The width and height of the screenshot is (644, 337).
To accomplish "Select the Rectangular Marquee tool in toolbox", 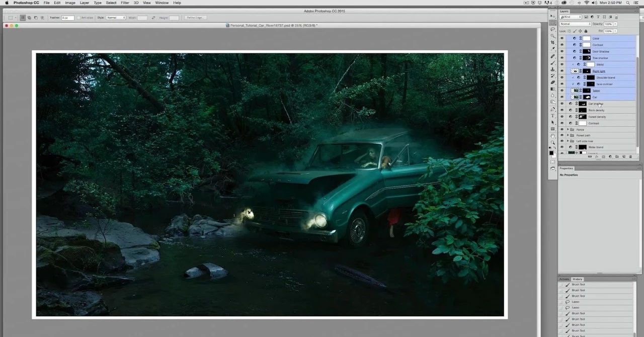I will click(x=552, y=22).
